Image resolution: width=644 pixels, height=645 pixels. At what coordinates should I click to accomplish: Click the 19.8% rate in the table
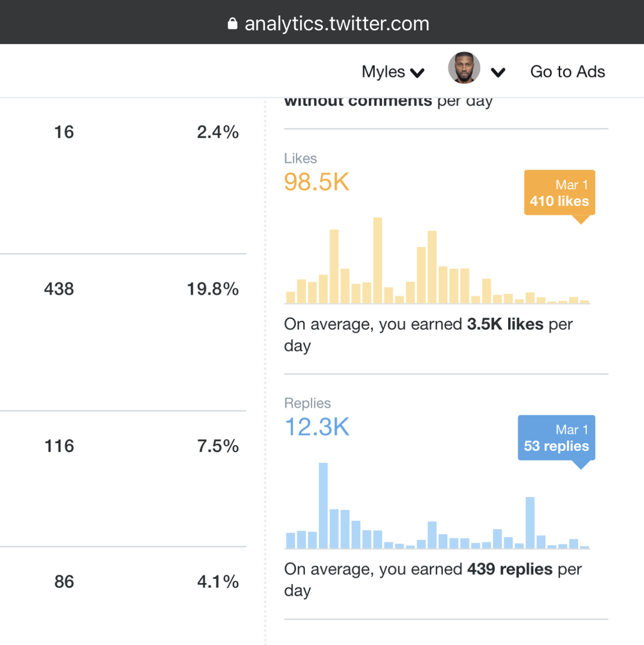coord(213,289)
